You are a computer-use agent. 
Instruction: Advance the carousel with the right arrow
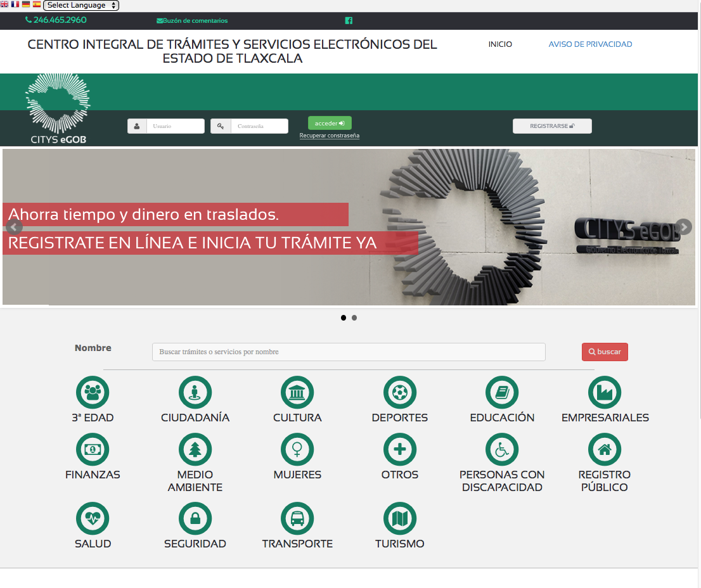tap(683, 227)
